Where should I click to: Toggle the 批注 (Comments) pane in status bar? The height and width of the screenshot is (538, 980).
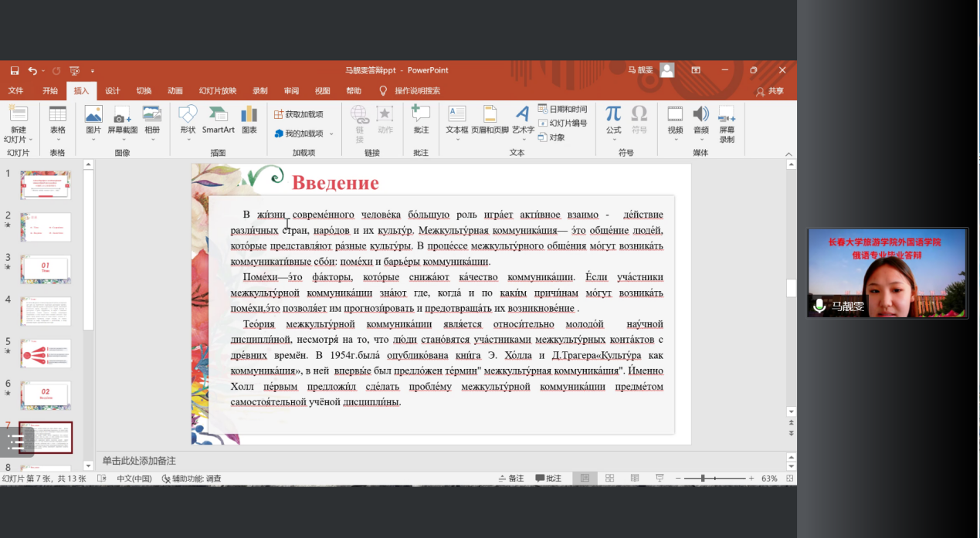(x=548, y=479)
